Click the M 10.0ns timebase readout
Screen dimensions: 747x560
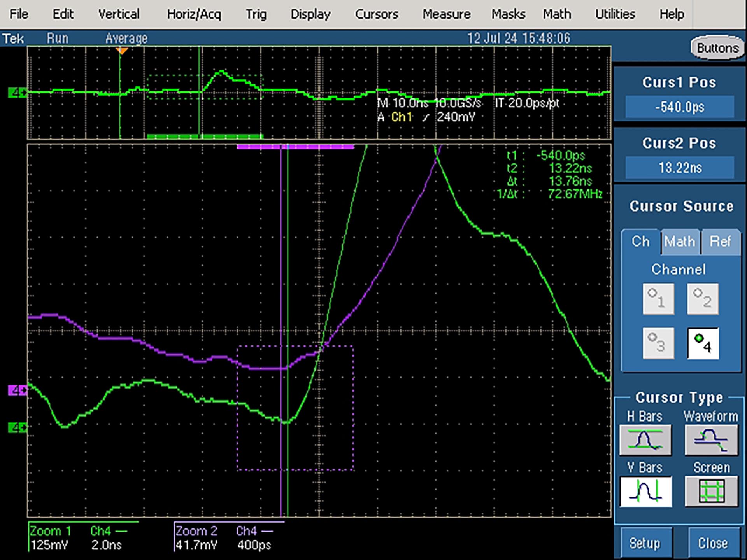[402, 103]
